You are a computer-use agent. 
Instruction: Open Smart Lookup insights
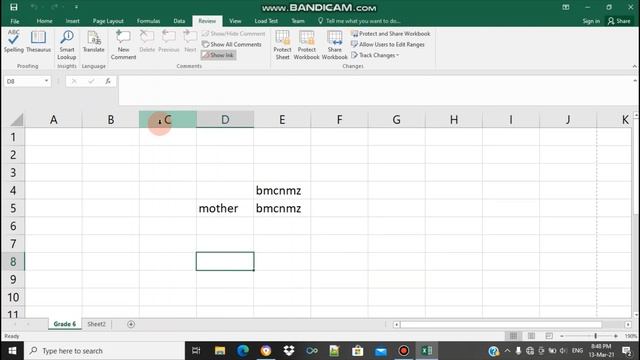(67, 45)
